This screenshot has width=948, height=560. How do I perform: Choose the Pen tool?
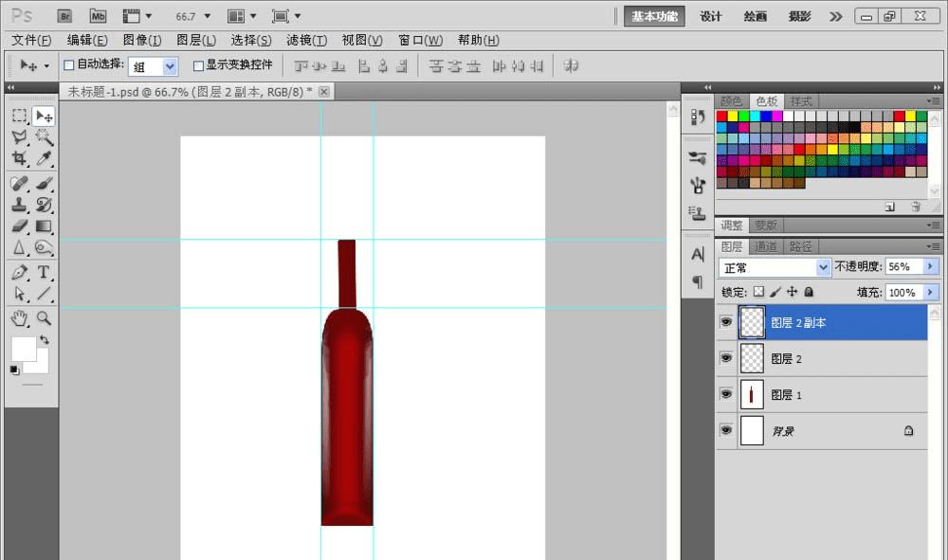[x=19, y=273]
